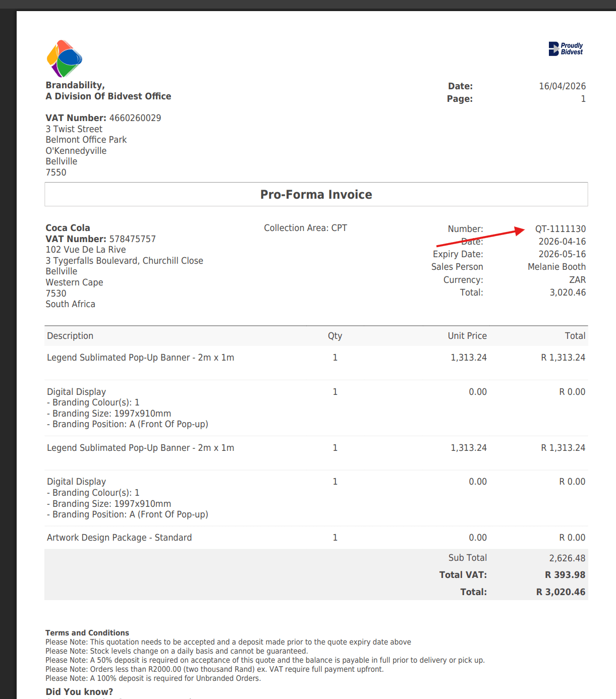Select Sub Total amount 2,626.48
616x699 pixels.
click(x=568, y=558)
